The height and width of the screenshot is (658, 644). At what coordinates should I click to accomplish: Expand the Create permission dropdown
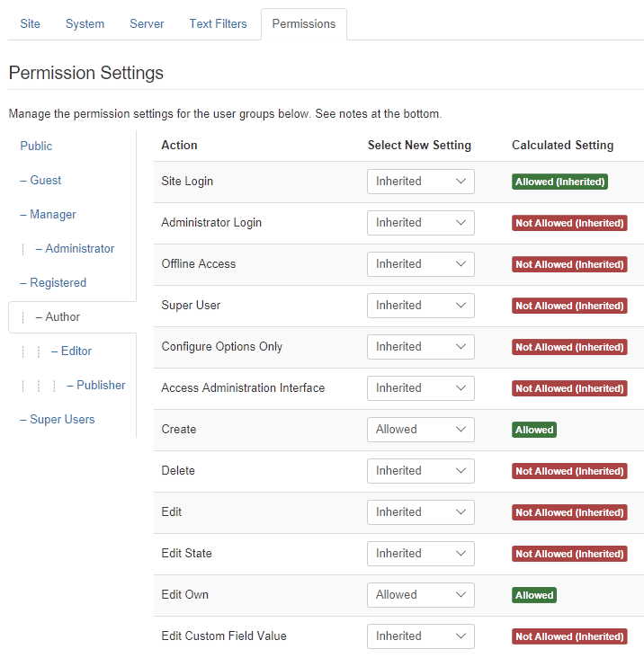click(421, 430)
